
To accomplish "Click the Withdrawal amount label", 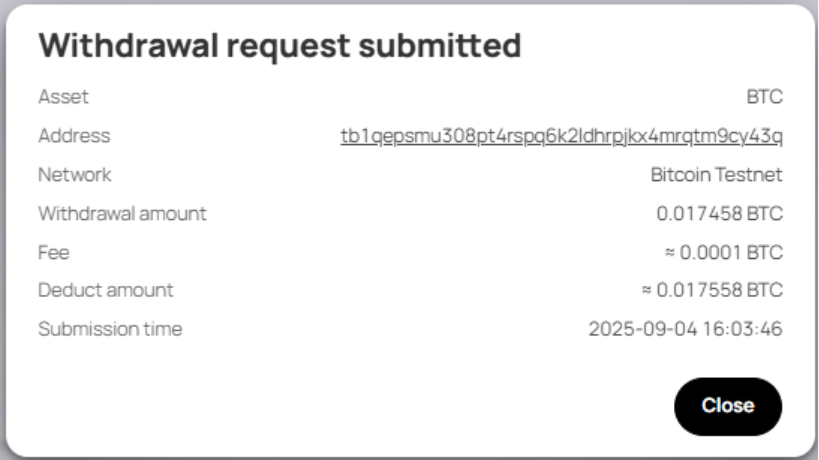I will [x=122, y=213].
